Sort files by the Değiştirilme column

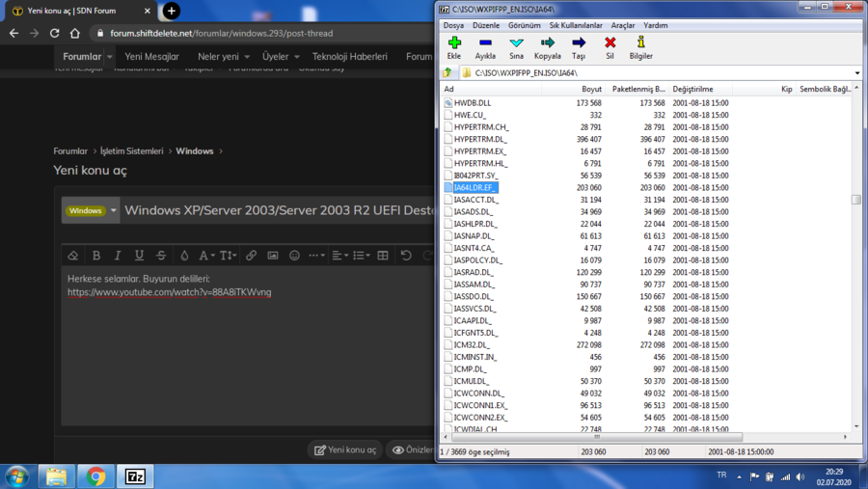pos(699,89)
